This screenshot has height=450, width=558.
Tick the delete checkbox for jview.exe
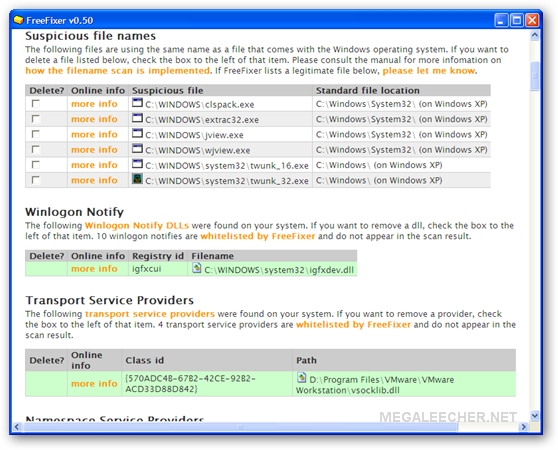tap(36, 134)
